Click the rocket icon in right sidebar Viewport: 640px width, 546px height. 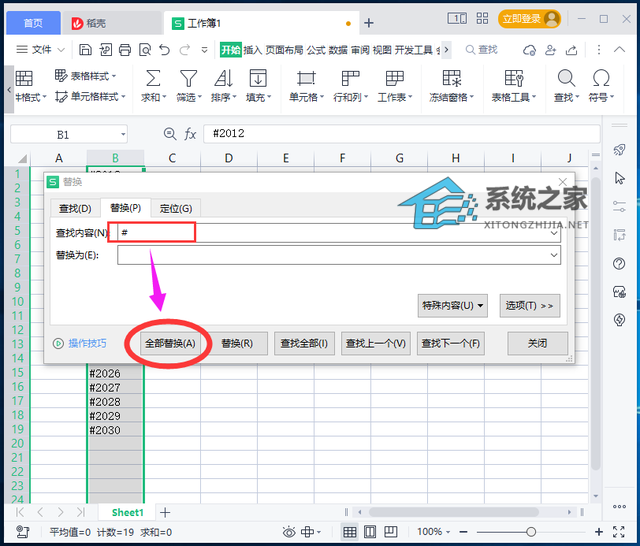click(x=619, y=150)
